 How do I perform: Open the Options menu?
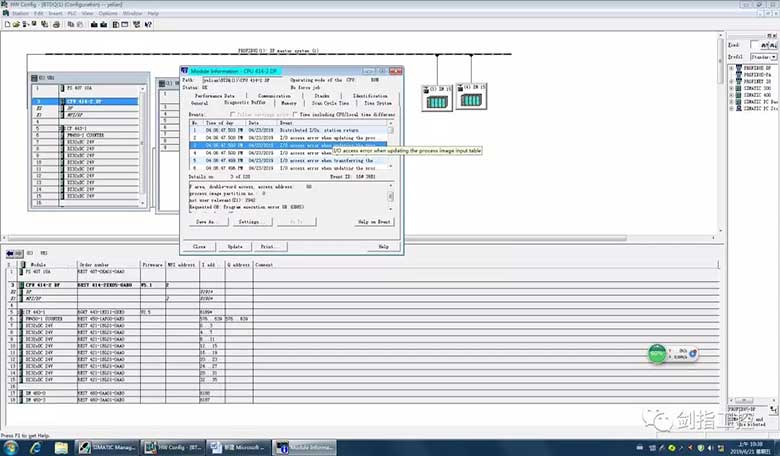[108, 13]
